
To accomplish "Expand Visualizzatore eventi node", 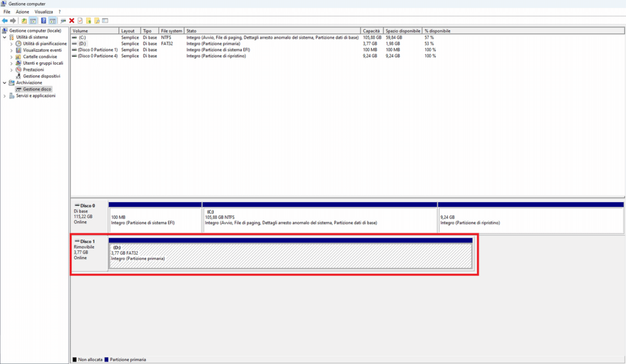I will click(x=12, y=50).
